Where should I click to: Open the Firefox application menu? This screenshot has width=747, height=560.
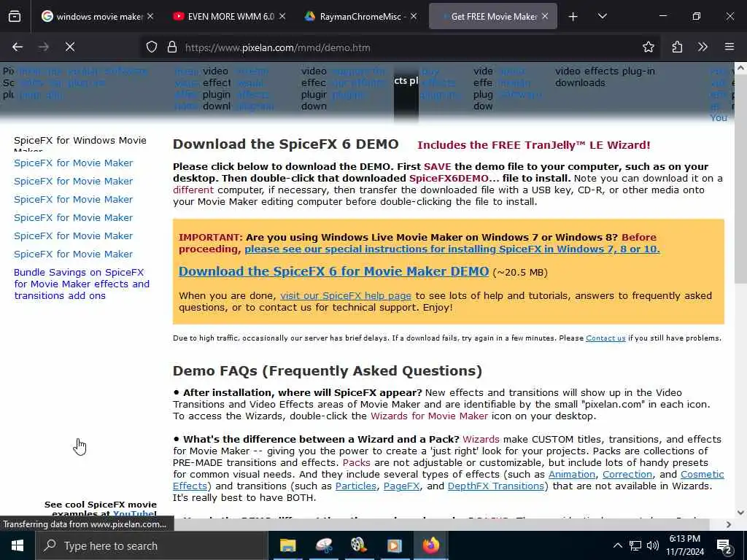(729, 47)
